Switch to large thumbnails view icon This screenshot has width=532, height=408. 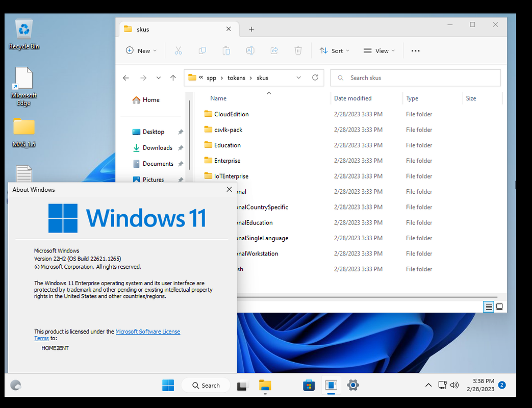click(499, 307)
